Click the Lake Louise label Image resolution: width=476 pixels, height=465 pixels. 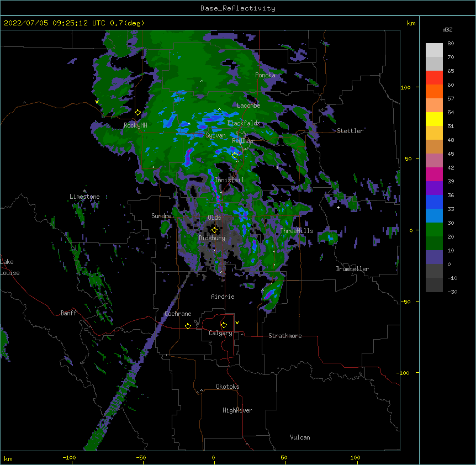pos(10,267)
